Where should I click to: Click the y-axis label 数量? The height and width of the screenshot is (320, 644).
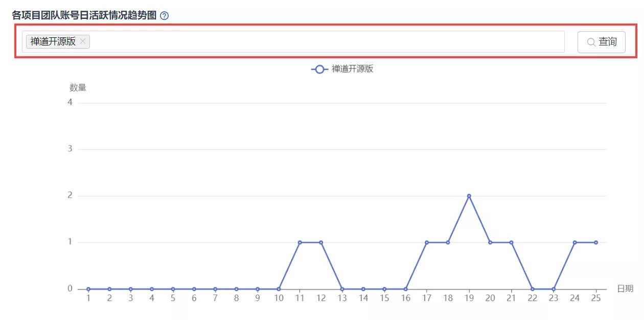coord(78,87)
